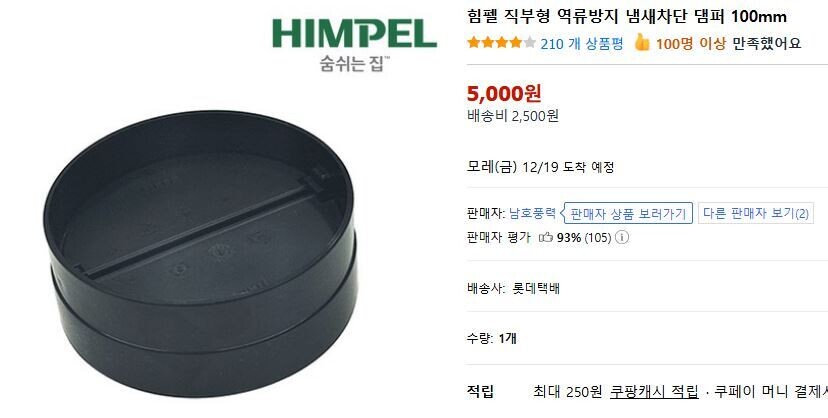Image resolution: width=828 pixels, height=418 pixels.
Task: Click the seller rating info icon
Action: point(623,238)
